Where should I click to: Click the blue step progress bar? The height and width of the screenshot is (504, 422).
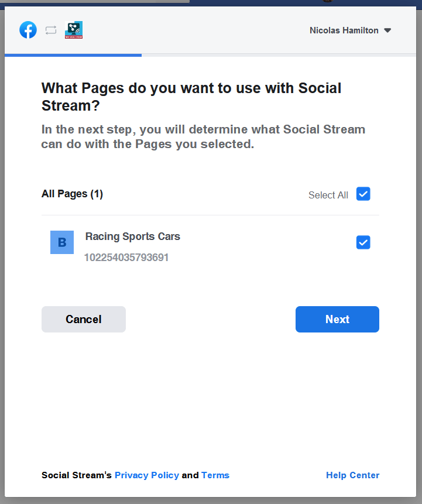pos(73,55)
